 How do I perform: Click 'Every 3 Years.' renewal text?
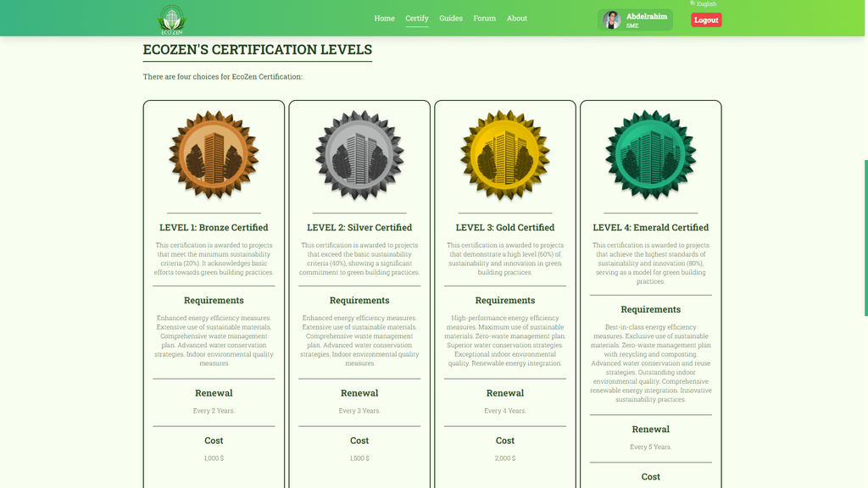(x=359, y=411)
